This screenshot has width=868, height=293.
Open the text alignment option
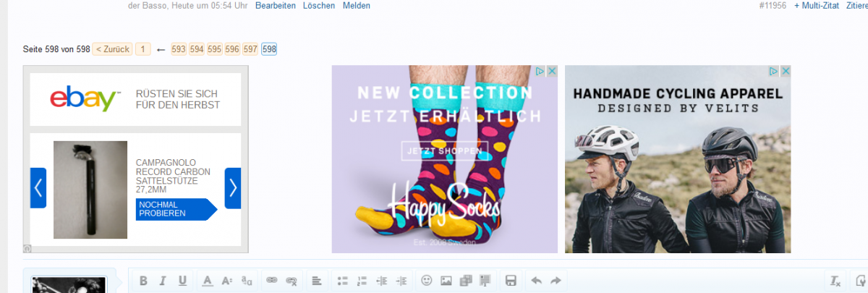[316, 281]
